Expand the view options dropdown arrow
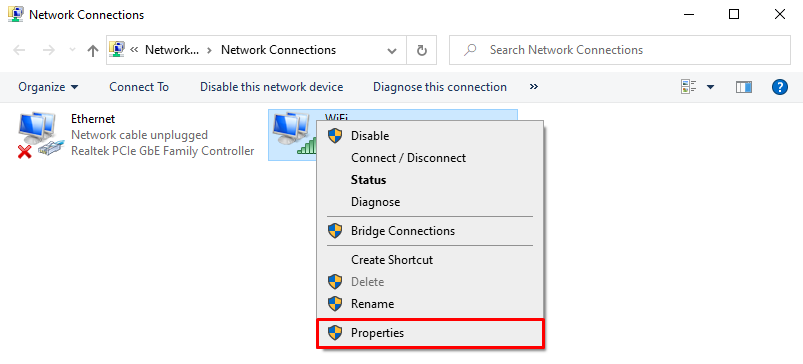The height and width of the screenshot is (364, 803). point(710,87)
